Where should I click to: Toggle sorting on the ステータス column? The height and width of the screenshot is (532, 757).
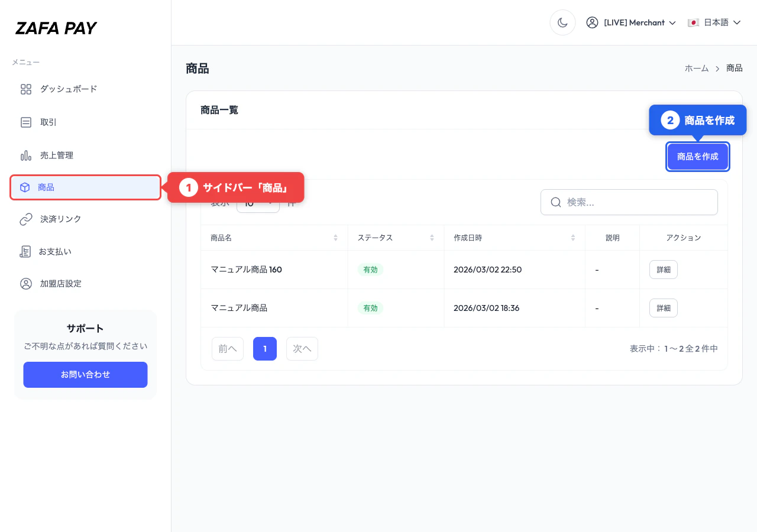[432, 238]
